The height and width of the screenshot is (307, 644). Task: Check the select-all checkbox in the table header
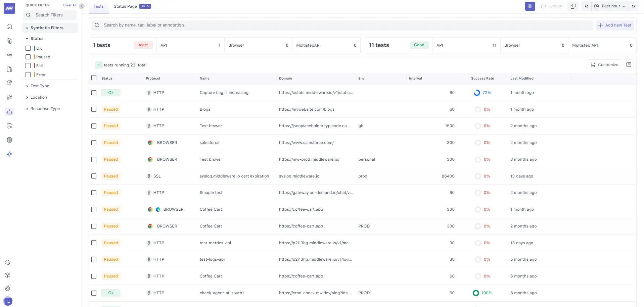pyautogui.click(x=94, y=78)
